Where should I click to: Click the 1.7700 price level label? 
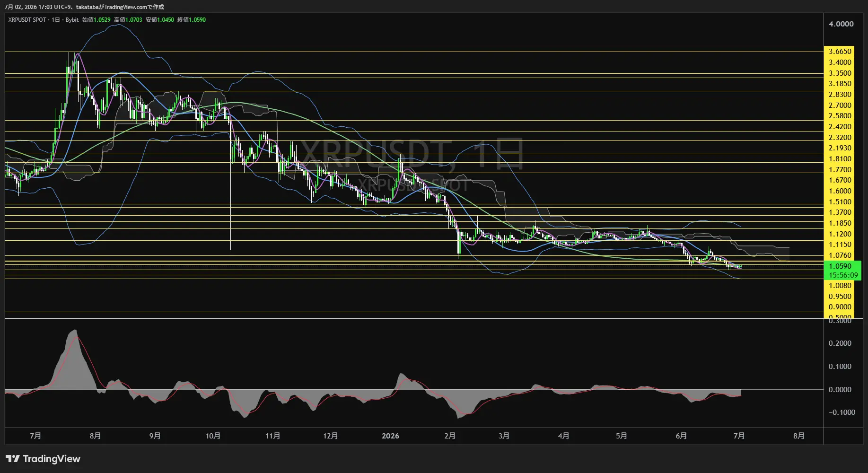(x=840, y=170)
